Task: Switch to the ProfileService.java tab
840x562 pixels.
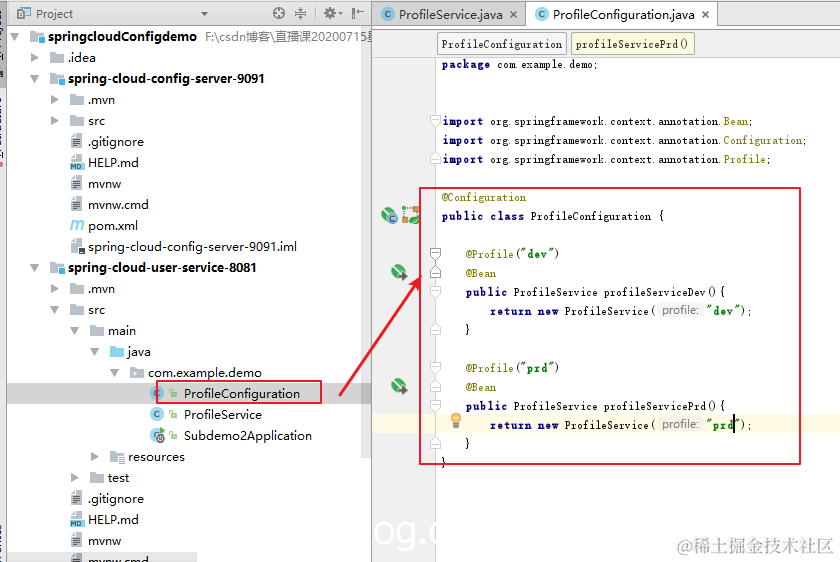Action: 450,14
